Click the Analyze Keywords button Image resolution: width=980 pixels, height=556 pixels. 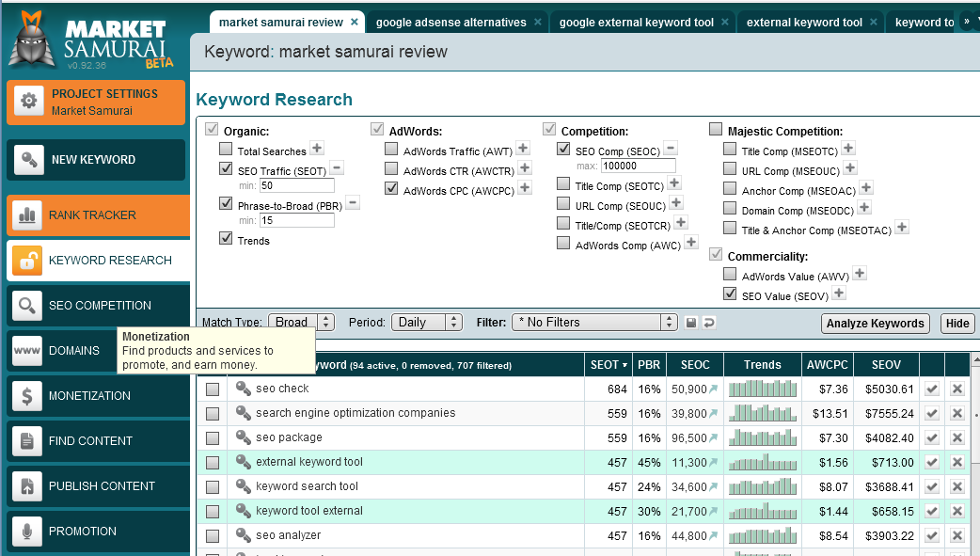click(875, 324)
